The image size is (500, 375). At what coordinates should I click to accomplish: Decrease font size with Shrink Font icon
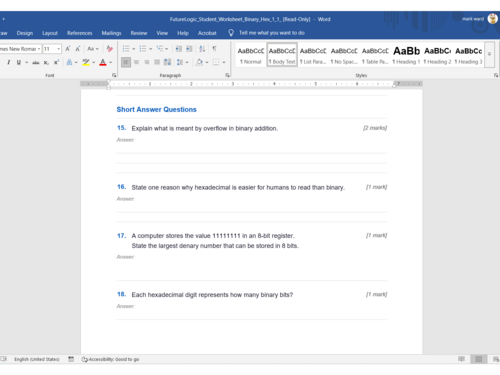tap(78, 49)
